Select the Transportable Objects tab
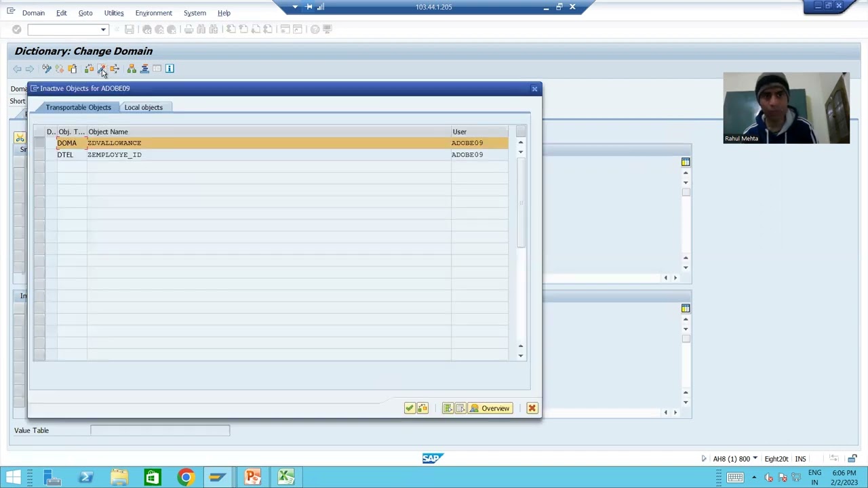 78,107
